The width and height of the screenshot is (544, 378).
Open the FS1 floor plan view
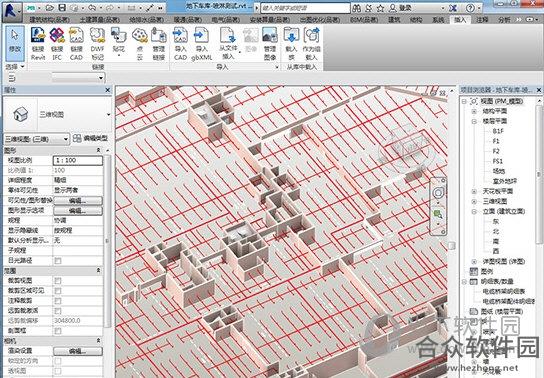tap(498, 161)
